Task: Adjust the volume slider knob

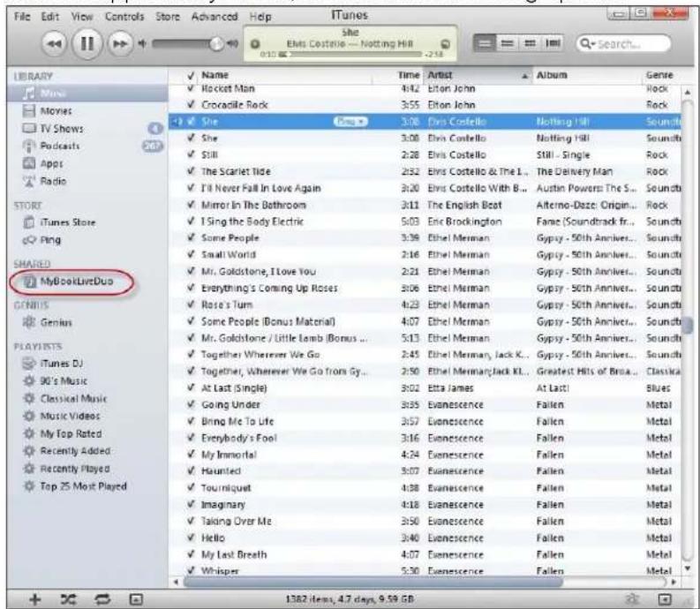Action: pyautogui.click(x=216, y=44)
